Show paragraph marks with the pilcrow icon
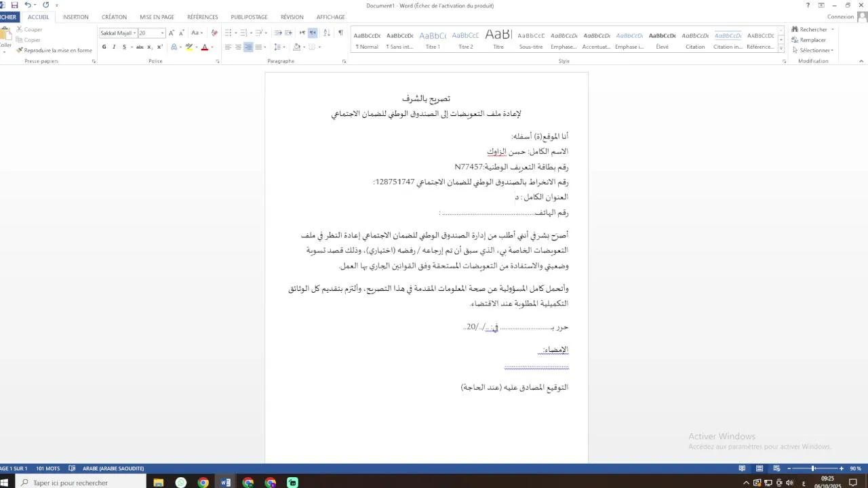868x488 pixels. (340, 33)
